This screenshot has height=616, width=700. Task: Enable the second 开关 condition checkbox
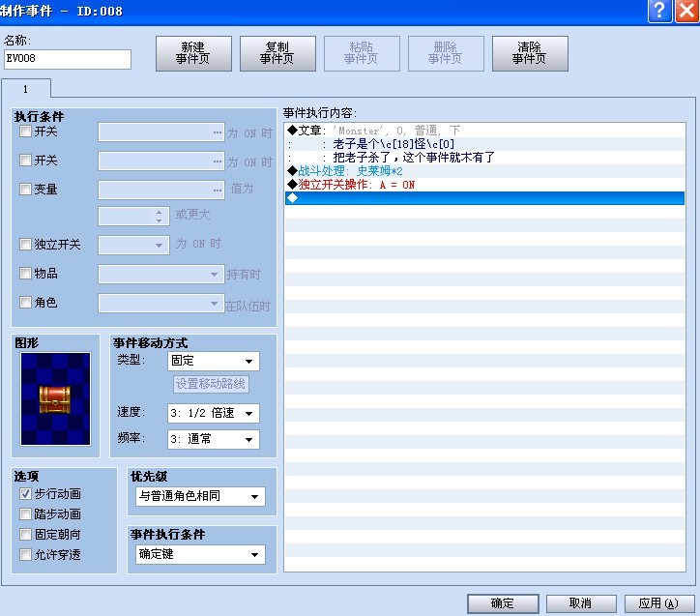25,160
